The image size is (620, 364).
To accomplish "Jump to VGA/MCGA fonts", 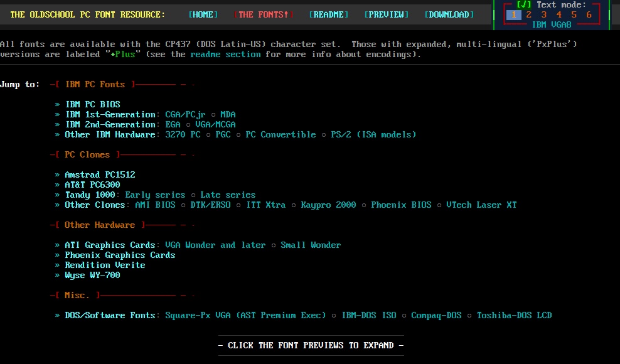I will pos(213,124).
